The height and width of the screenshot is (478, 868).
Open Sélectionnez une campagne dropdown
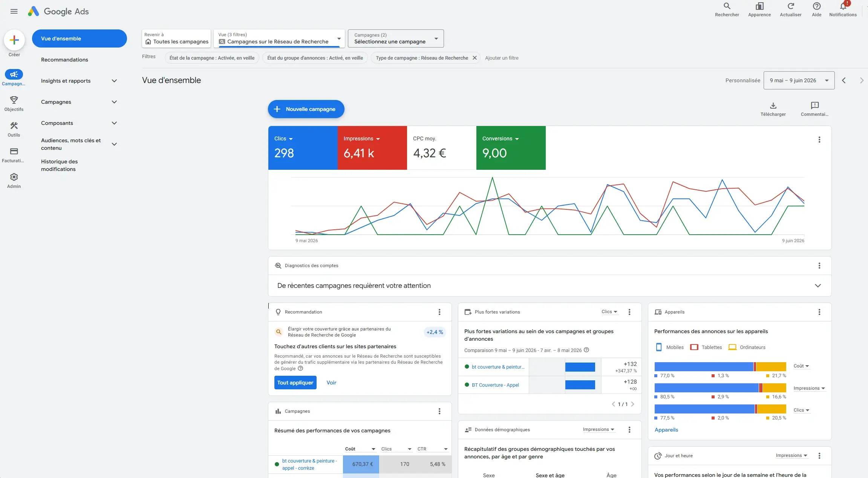(x=396, y=38)
